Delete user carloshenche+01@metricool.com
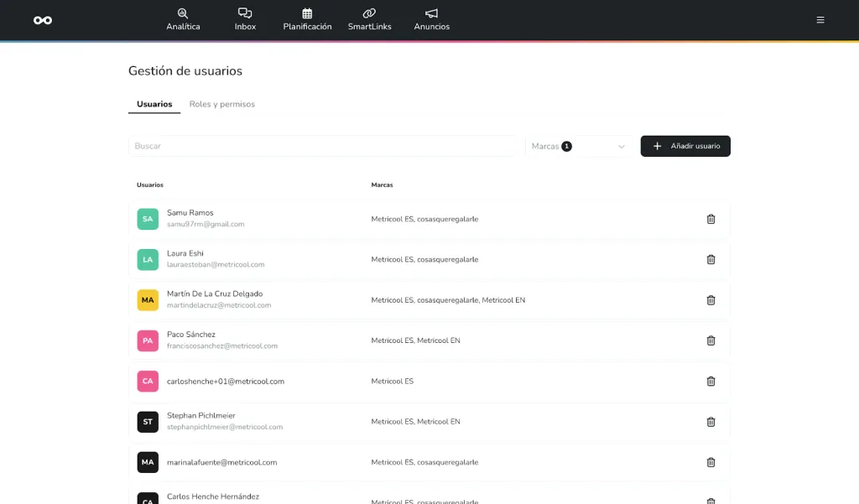The height and width of the screenshot is (504, 859). click(711, 382)
